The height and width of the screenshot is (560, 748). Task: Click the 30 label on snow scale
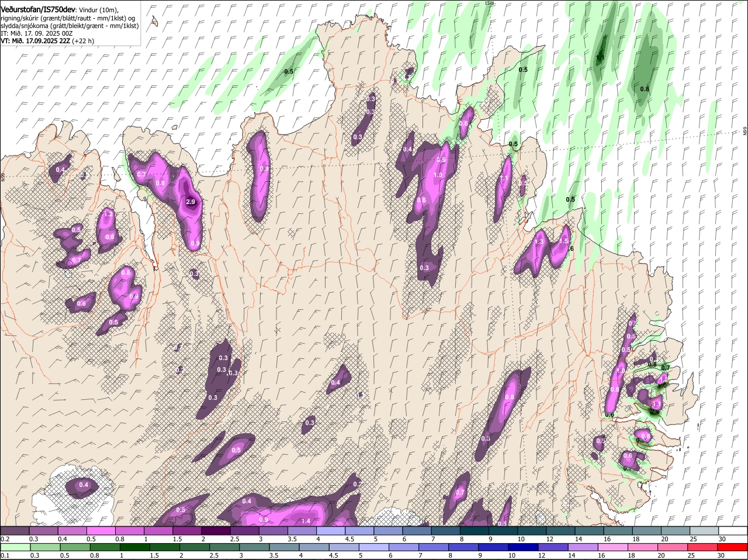pyautogui.click(x=722, y=539)
